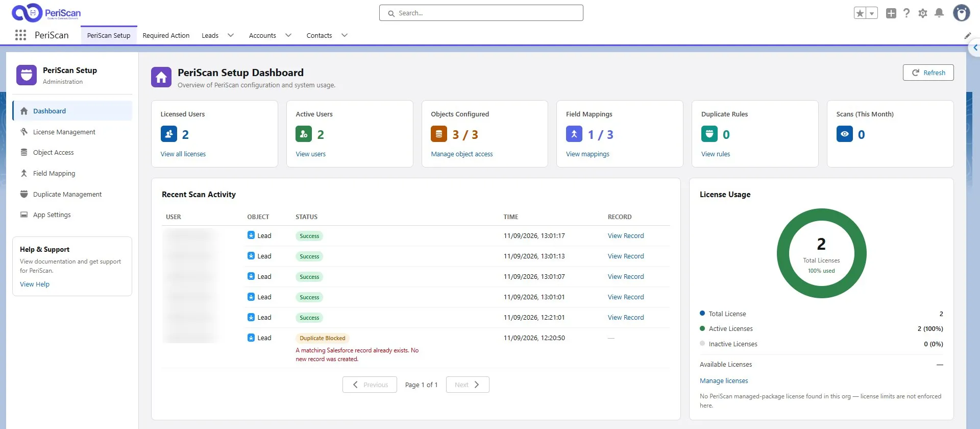Expand the Leads tab dropdown chevron
Viewport: 980px width, 429px height.
coord(231,36)
